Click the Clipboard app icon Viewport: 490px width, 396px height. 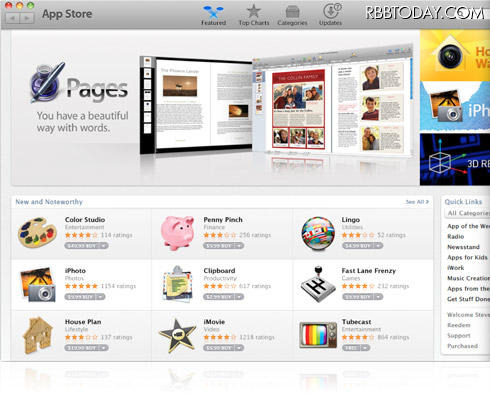tap(177, 284)
